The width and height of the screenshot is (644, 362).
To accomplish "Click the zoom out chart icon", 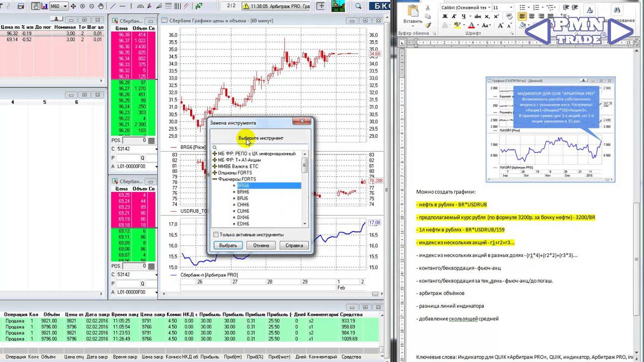I will 91,6.
